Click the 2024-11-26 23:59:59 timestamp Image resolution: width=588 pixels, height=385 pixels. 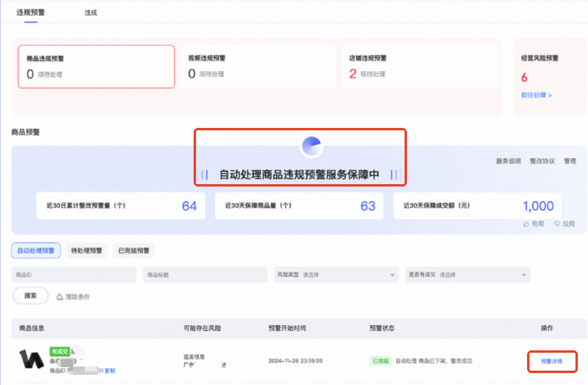296,361
